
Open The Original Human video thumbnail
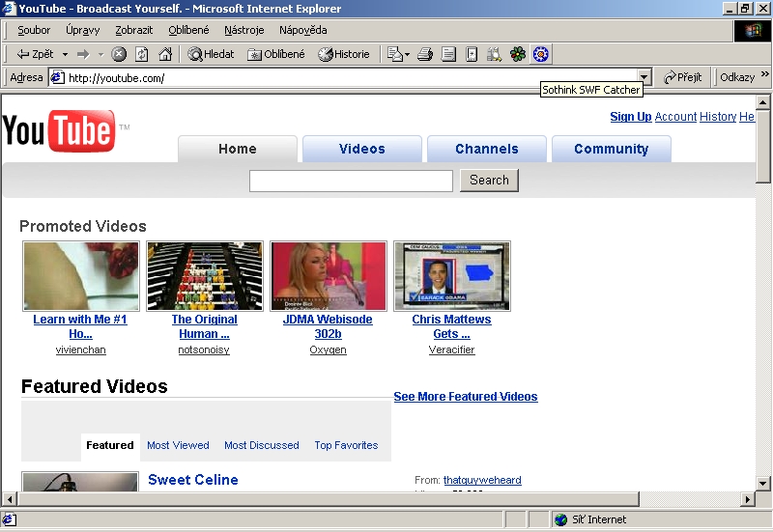tap(205, 276)
